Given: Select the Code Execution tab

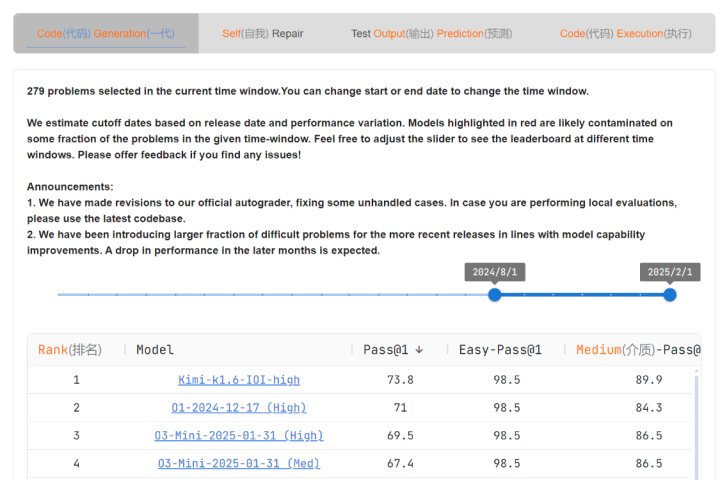Looking at the screenshot, I should point(624,33).
